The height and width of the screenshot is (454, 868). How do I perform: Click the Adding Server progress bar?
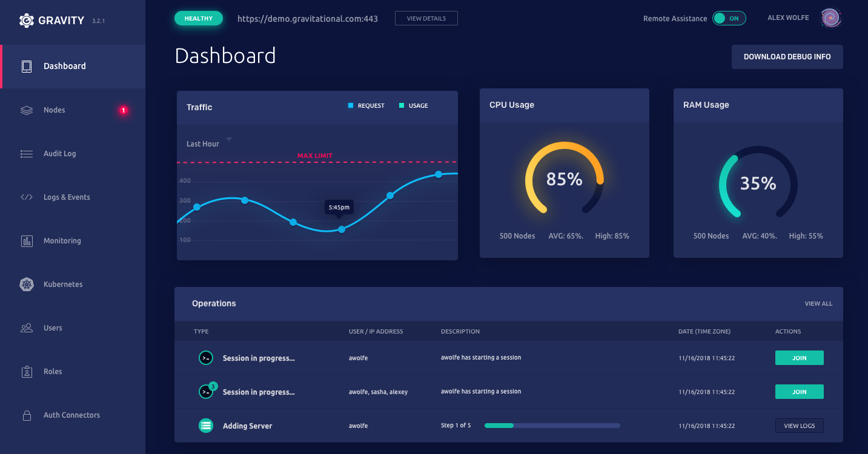(551, 426)
